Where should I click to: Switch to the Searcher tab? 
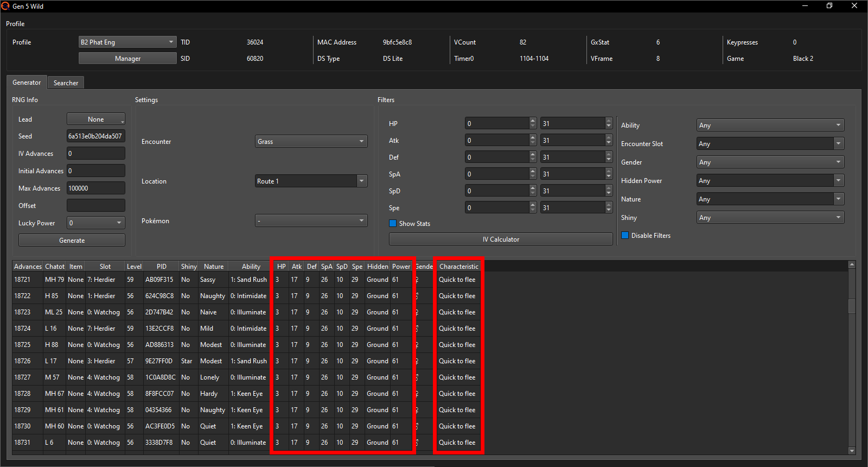point(66,83)
